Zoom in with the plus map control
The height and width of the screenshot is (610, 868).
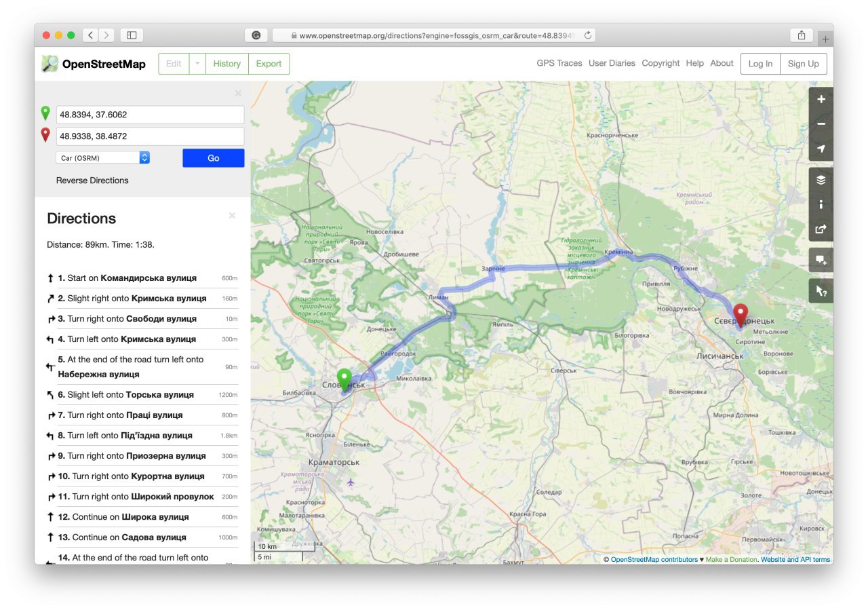(x=821, y=99)
